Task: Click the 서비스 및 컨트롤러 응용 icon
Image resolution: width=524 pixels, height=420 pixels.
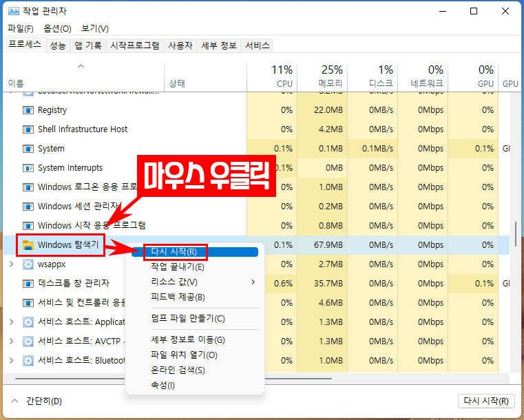Action: click(28, 303)
